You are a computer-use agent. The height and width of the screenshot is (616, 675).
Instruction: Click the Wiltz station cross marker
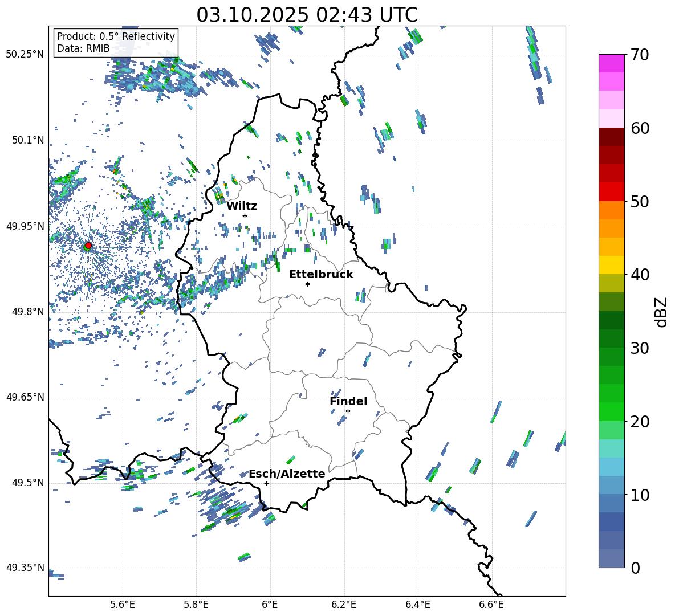[x=245, y=215]
